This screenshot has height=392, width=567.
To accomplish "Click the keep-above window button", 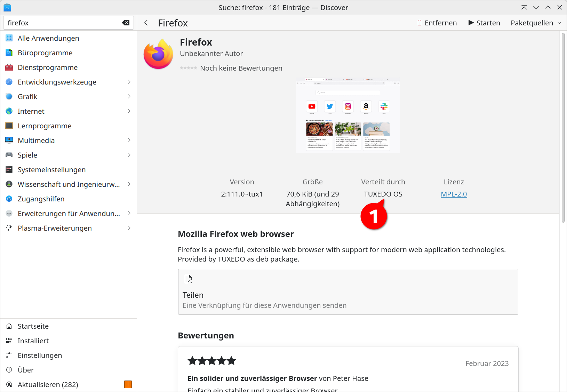I will click(x=524, y=7).
